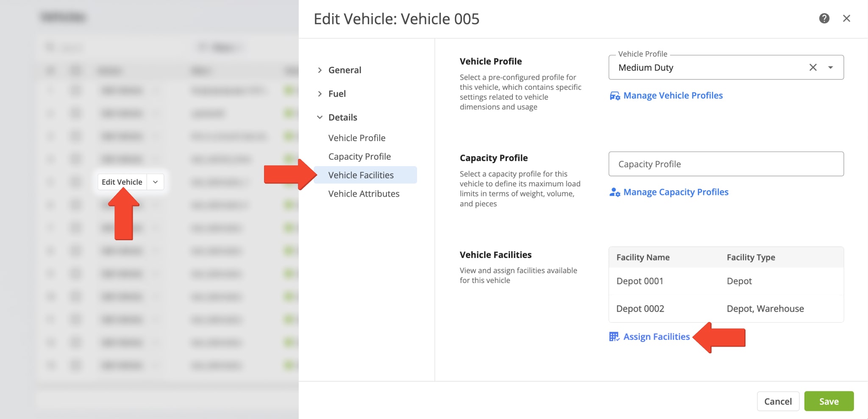Expand the General section chevron
Image resolution: width=868 pixels, height=419 pixels.
(x=320, y=70)
